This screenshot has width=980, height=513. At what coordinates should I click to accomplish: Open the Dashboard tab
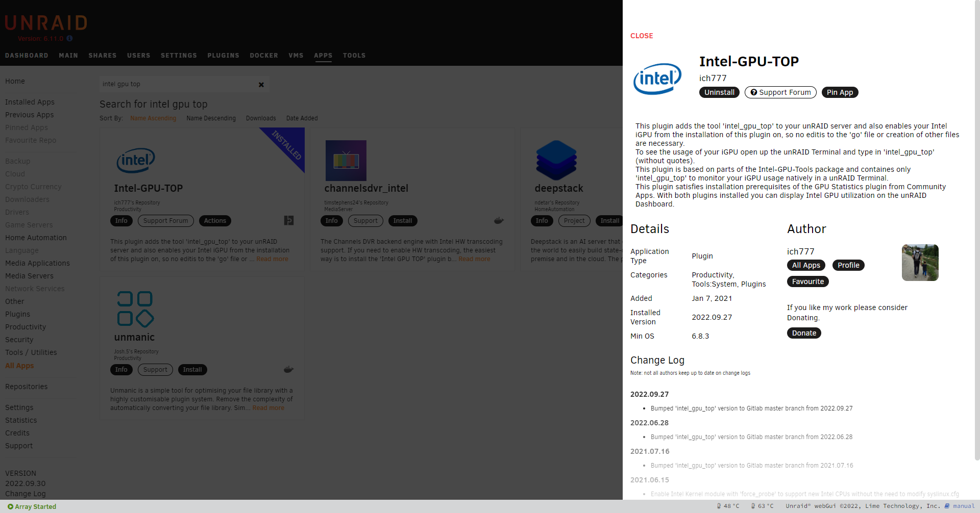[27, 56]
